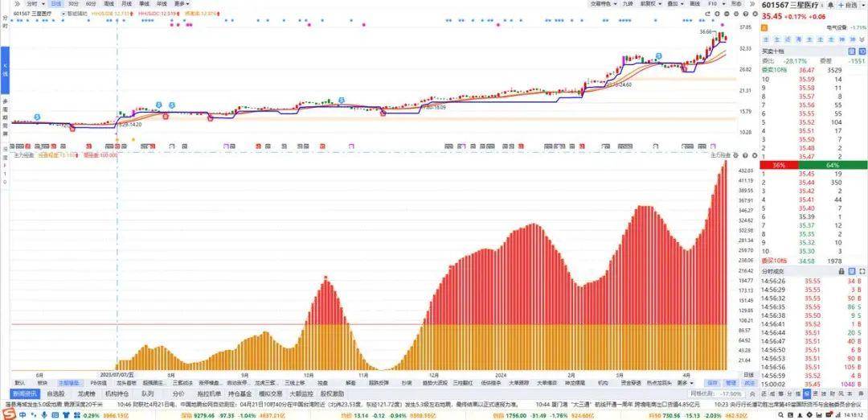Viewport: 868px width, 420px height.
Task: Click the first blue icon beside 买卖十档
Action: pyautogui.click(x=851, y=51)
